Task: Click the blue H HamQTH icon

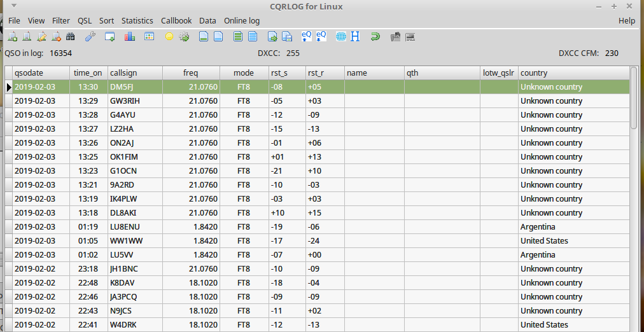Action: pos(355,37)
